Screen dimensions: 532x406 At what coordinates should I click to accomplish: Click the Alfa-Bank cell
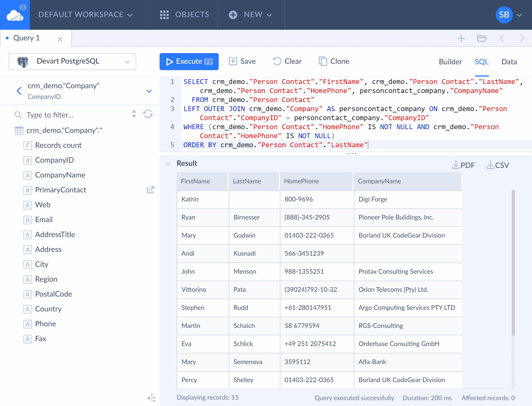click(x=408, y=362)
